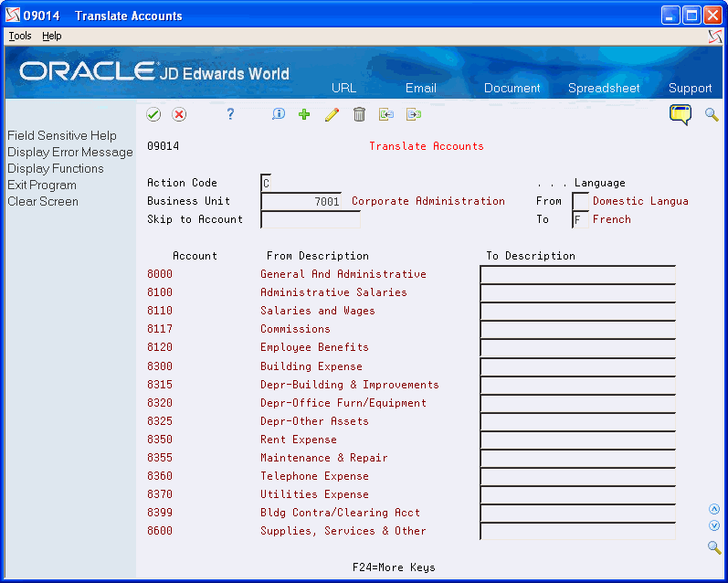Click the scroll up arrow icon
728x583 pixels.
click(x=714, y=509)
